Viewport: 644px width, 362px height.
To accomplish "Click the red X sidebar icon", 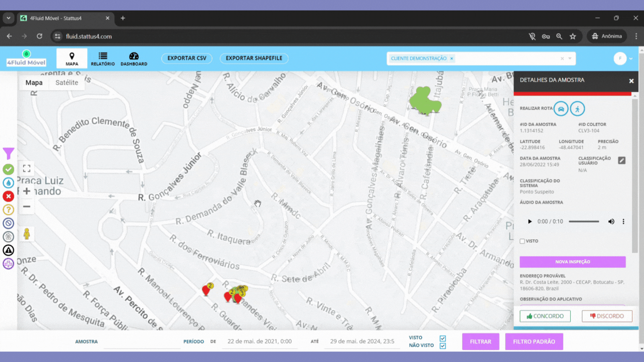I will click(8, 196).
